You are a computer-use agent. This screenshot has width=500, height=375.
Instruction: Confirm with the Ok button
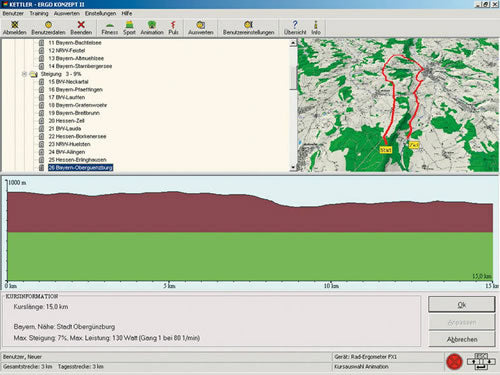(x=461, y=305)
